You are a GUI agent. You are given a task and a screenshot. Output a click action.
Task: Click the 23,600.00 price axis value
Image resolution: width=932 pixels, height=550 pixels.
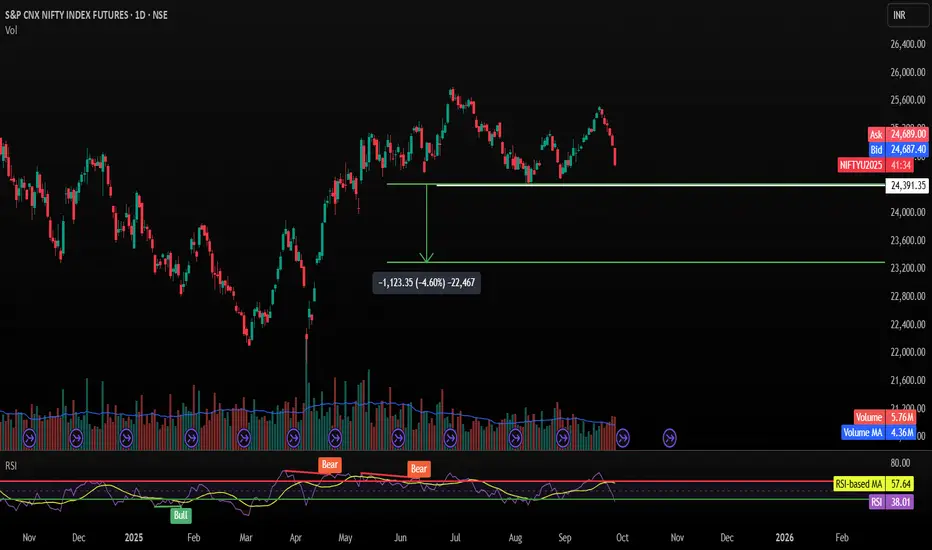click(908, 240)
